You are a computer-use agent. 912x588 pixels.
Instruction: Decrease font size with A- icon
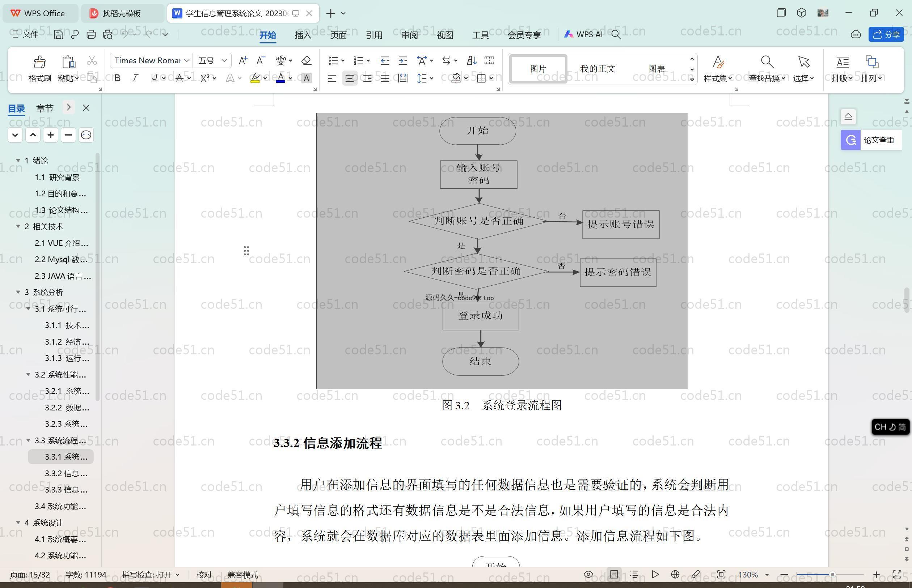pyautogui.click(x=261, y=60)
